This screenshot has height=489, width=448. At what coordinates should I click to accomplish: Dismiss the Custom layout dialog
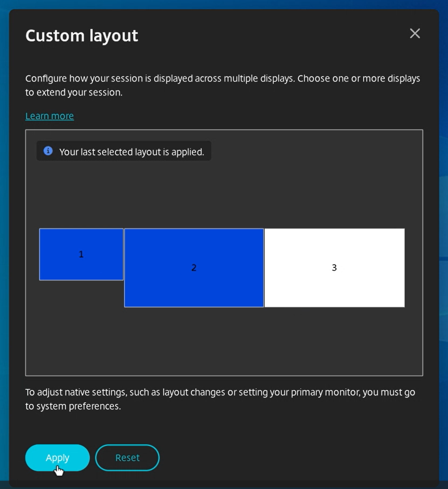(x=415, y=33)
